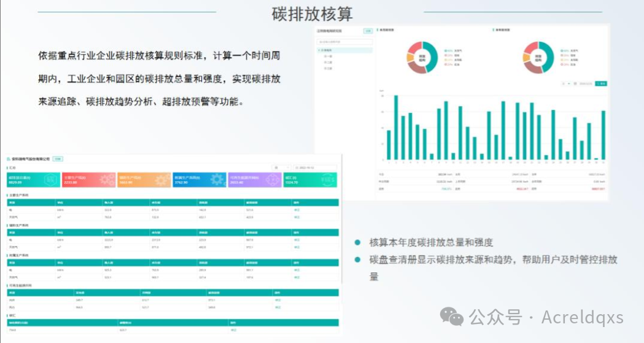The image size is (644, 343).
Task: Click the paragraph line starting 来源追踪
Action: [141, 101]
